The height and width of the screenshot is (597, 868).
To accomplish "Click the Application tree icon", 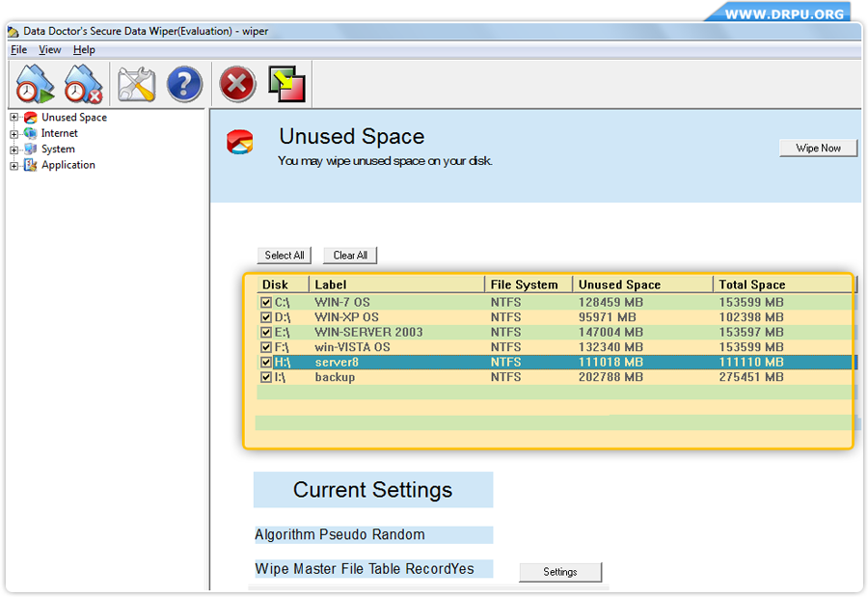I will 31,165.
